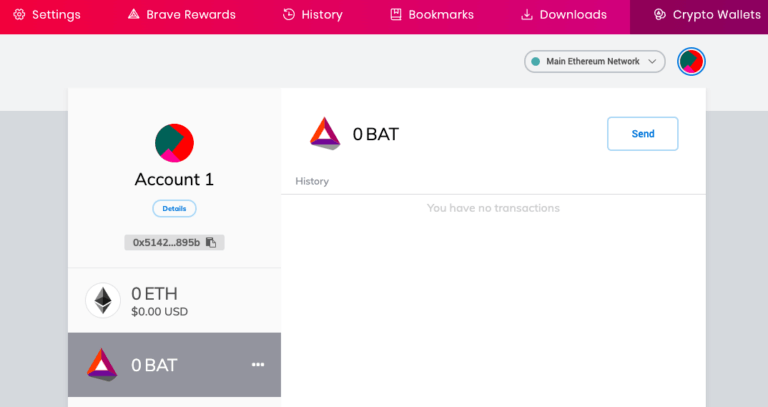Copy wallet address 0x5142...895b
768x407 pixels.
click(x=174, y=242)
